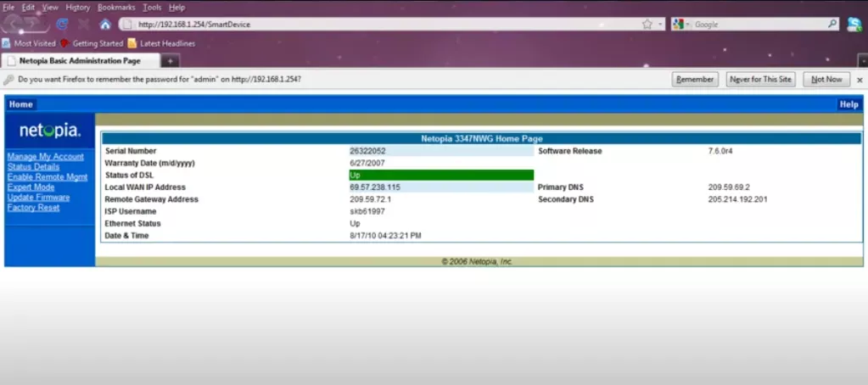Screen dimensions: 868x385
Task: Click the key icon in password bar
Action: click(x=8, y=80)
